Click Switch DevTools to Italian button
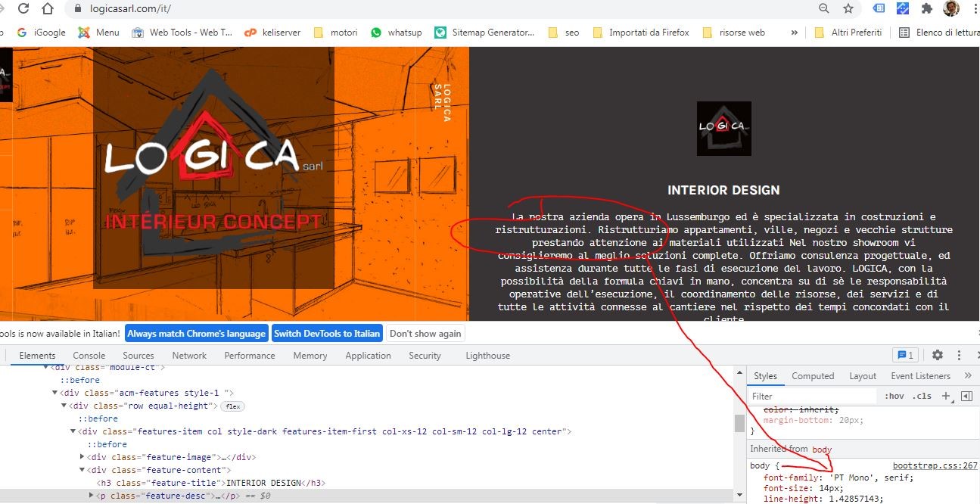980x504 pixels. (x=327, y=334)
